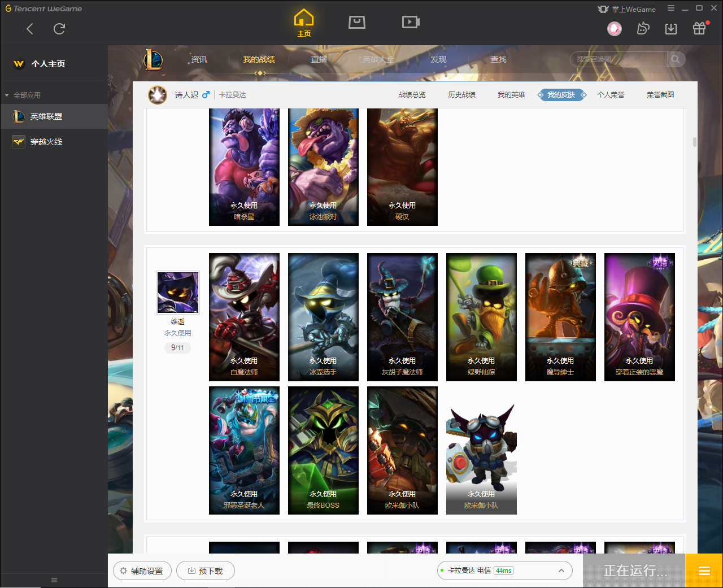
Task: Select the 魔导绅士 skin card
Action: coord(560,317)
